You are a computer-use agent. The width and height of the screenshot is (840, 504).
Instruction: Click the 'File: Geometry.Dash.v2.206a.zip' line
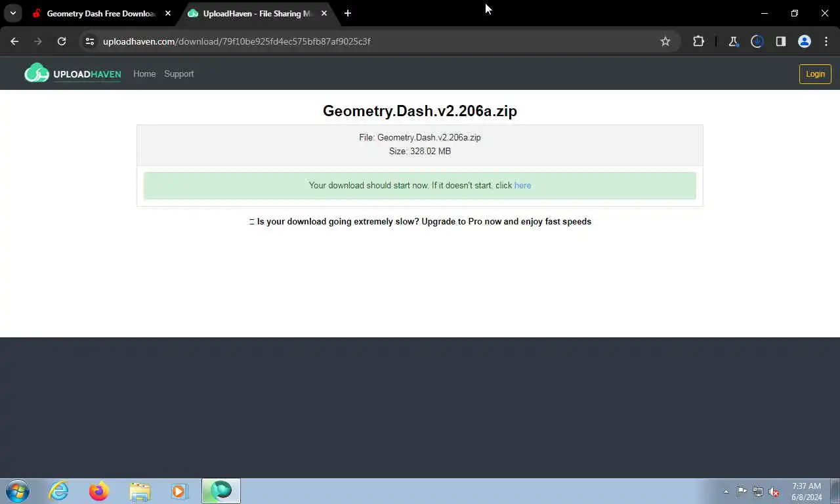(420, 137)
